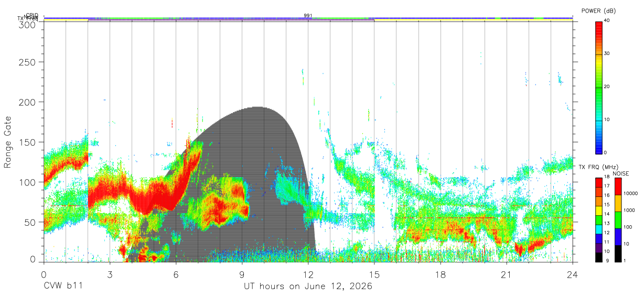Screen dimensions: 644x297
Task: Select the orange swatch in NOISE legend
Action: (x=618, y=203)
